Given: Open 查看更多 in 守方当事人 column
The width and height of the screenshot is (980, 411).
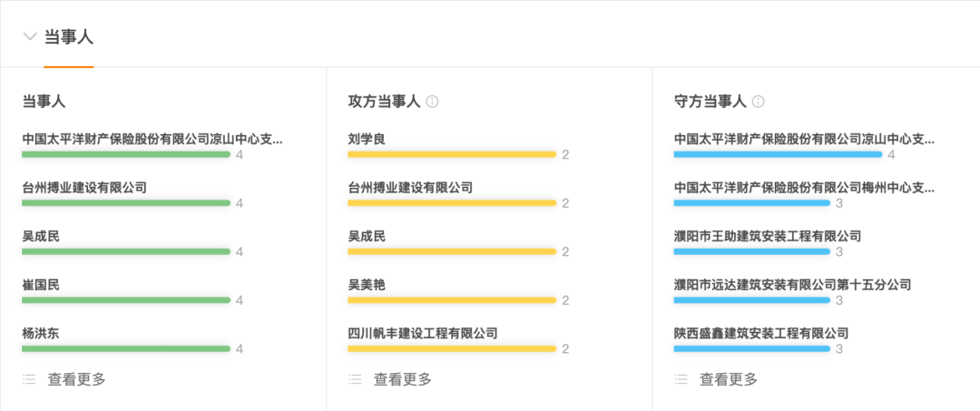Looking at the screenshot, I should pos(729,379).
